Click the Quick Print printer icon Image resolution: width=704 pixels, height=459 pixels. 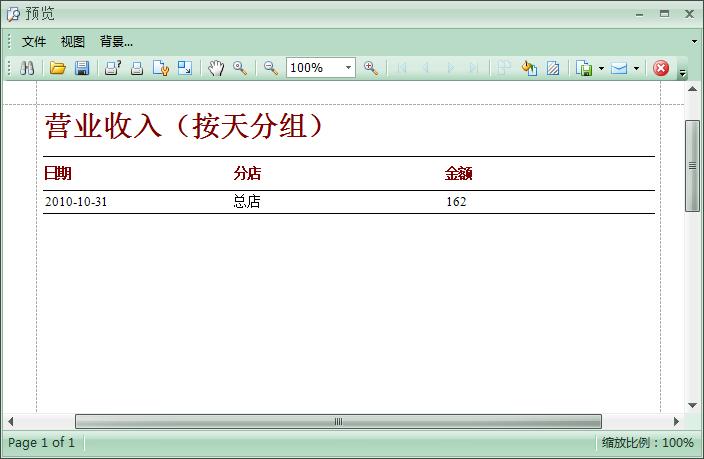[137, 68]
